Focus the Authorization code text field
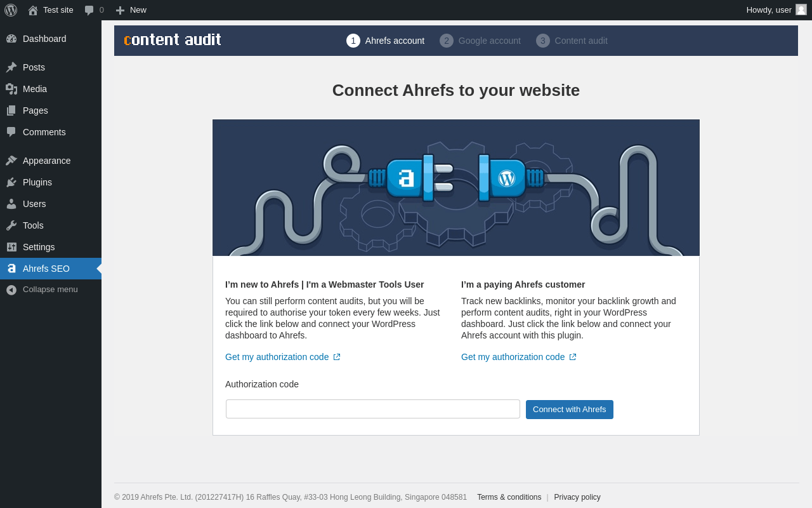 point(373,409)
